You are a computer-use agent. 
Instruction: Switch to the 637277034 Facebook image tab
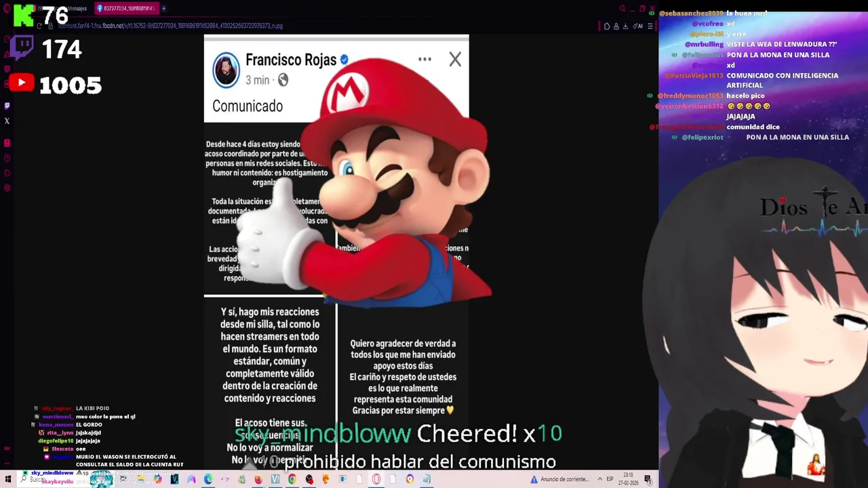pos(126,8)
